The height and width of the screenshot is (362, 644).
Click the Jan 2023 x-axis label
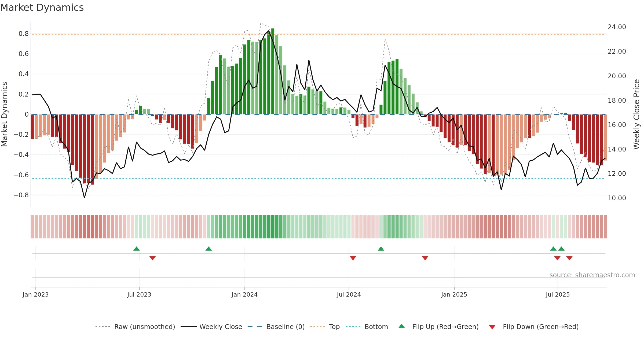click(36, 294)
